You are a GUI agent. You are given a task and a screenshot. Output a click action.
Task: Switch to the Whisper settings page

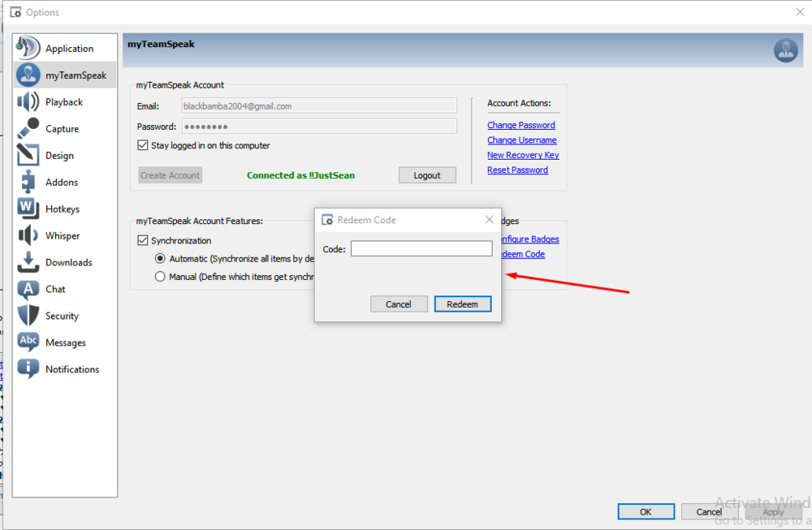[62, 235]
